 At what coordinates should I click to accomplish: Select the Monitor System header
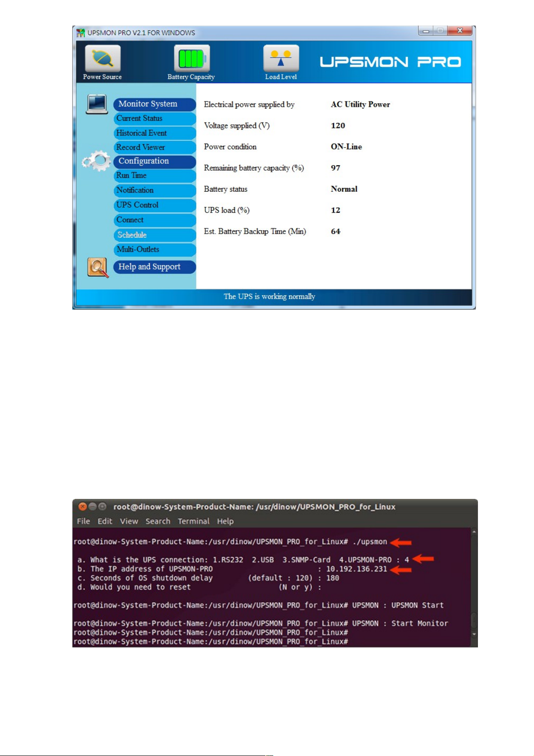coord(155,104)
